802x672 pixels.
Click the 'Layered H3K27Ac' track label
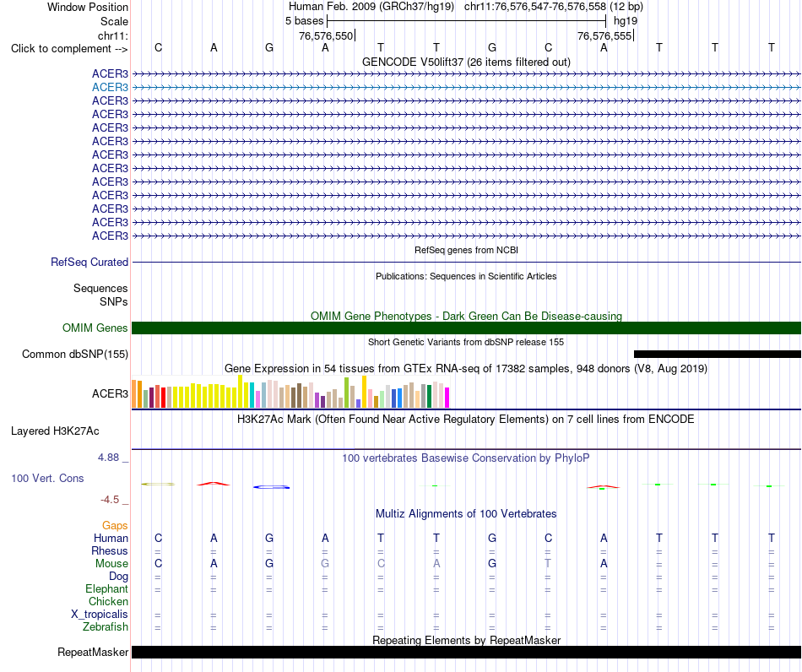55,431
